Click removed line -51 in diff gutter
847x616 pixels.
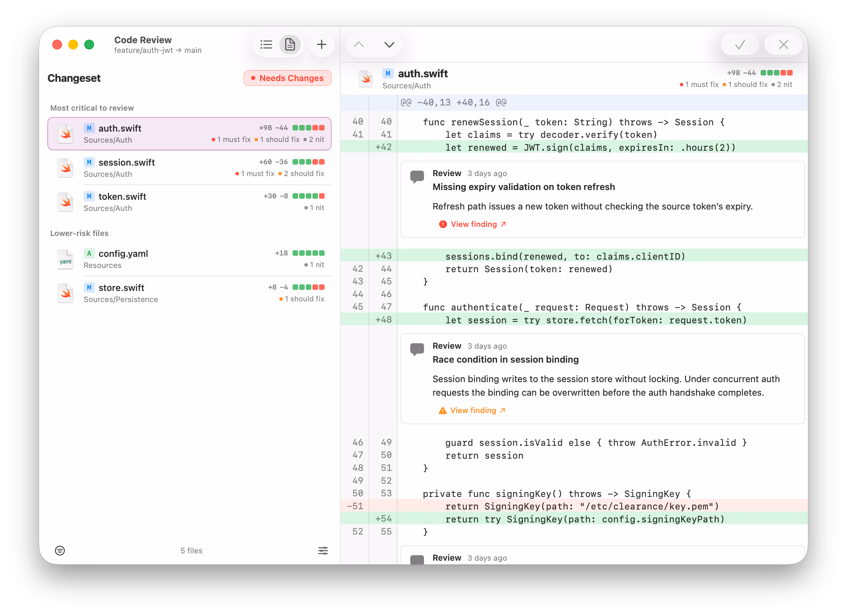pos(355,506)
